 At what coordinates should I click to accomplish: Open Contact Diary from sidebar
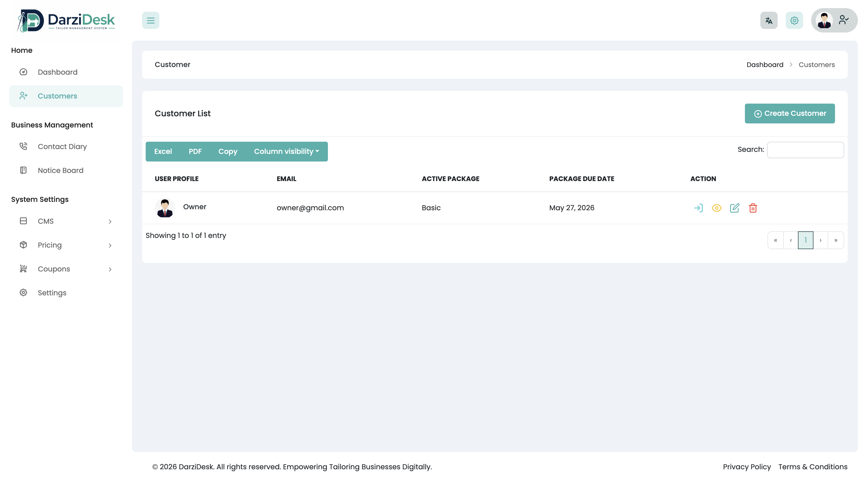click(62, 147)
